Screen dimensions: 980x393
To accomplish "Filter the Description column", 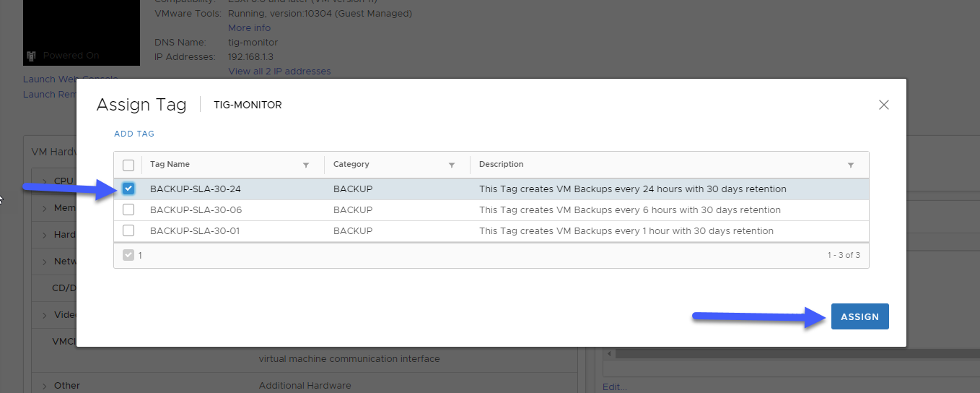I will 851,165.
